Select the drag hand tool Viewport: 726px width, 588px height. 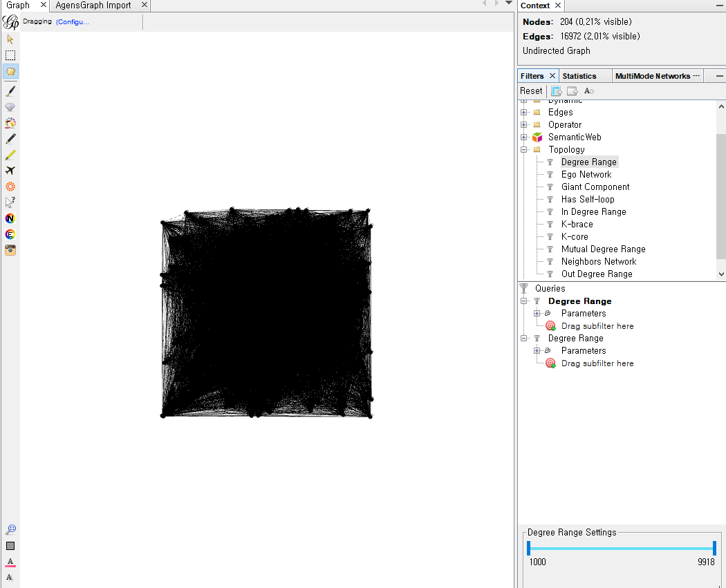click(x=10, y=71)
